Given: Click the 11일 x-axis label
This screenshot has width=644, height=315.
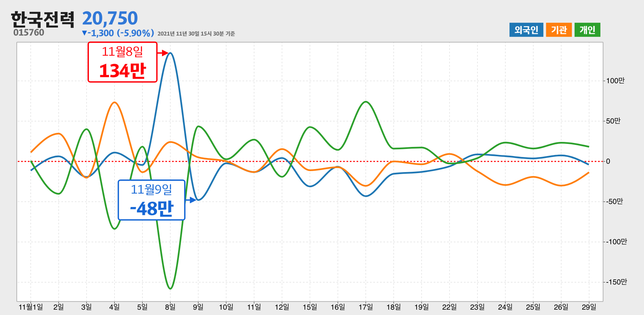Looking at the screenshot, I should tap(254, 307).
